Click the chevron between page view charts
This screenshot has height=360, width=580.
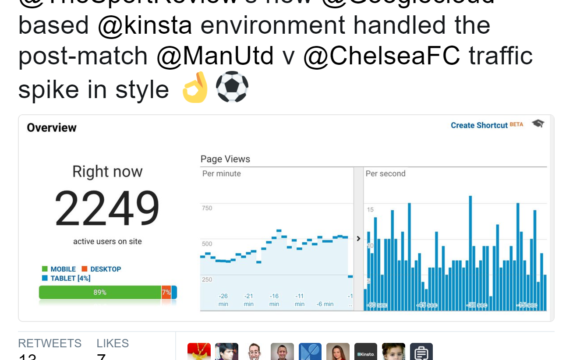(358, 239)
